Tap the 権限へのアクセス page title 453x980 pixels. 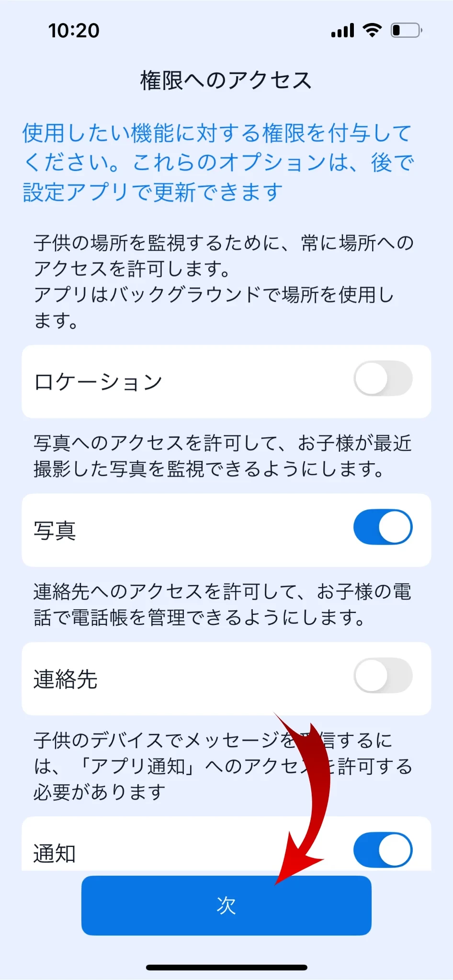[226, 80]
